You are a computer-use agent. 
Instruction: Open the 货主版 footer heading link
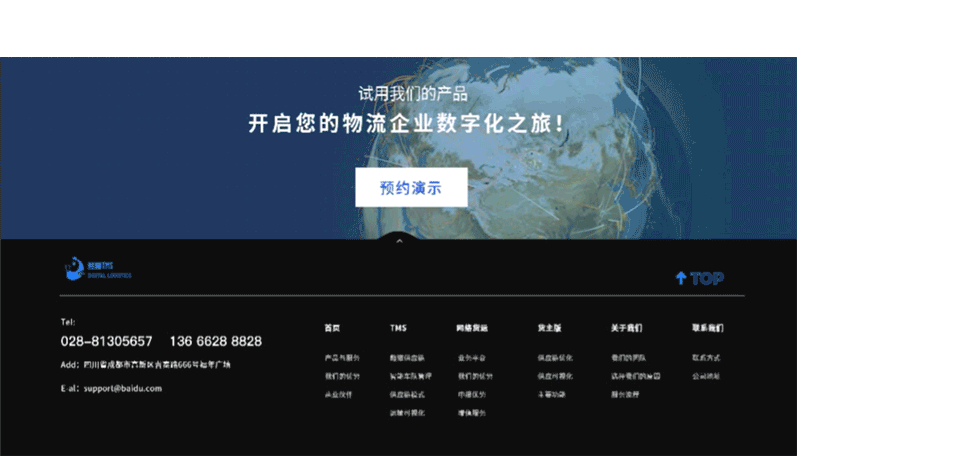[549, 328]
